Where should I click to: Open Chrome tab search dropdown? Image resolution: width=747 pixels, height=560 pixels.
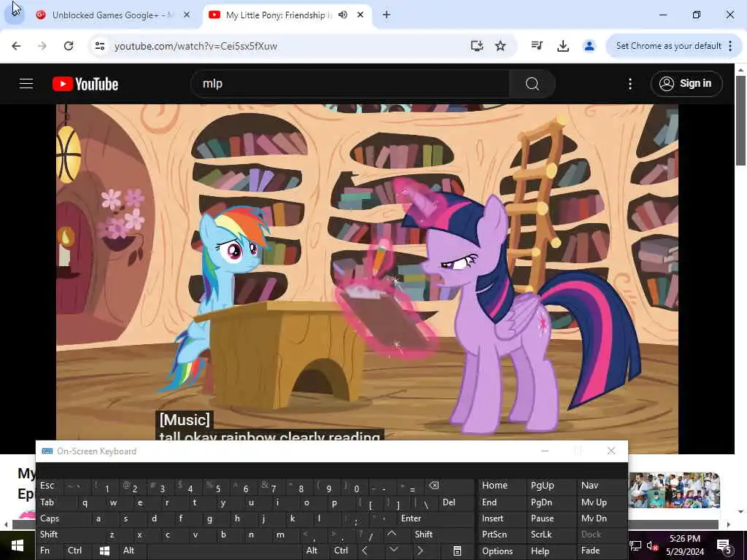point(15,13)
